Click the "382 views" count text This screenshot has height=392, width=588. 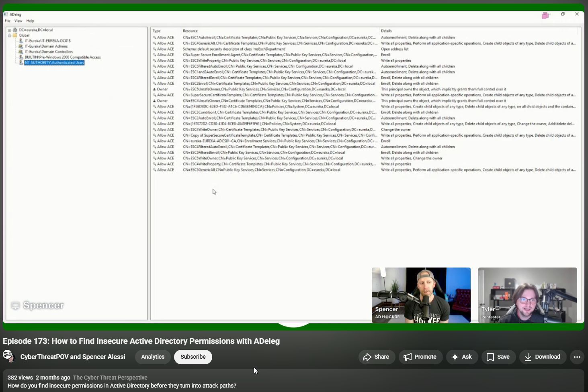(20, 378)
